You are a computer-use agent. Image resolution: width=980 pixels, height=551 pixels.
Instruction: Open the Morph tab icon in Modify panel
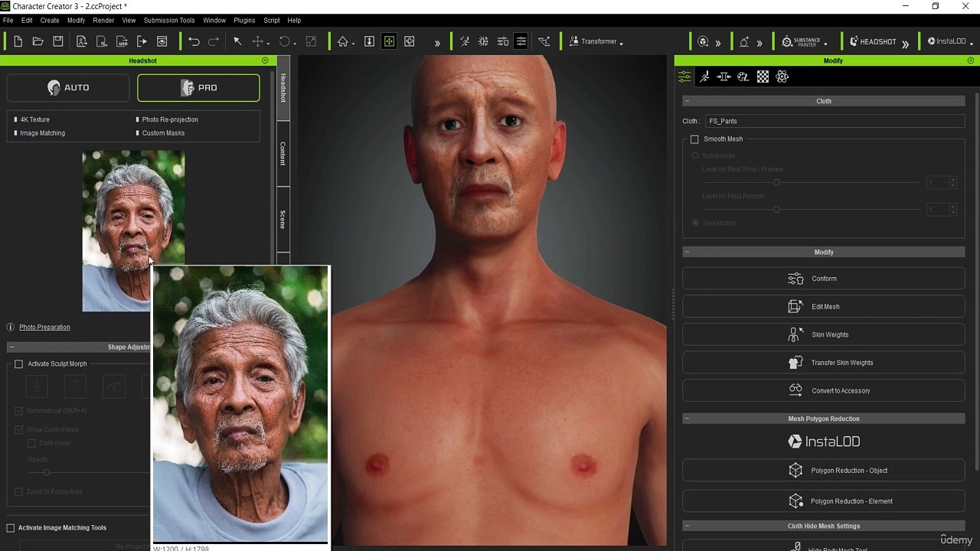[x=724, y=77]
